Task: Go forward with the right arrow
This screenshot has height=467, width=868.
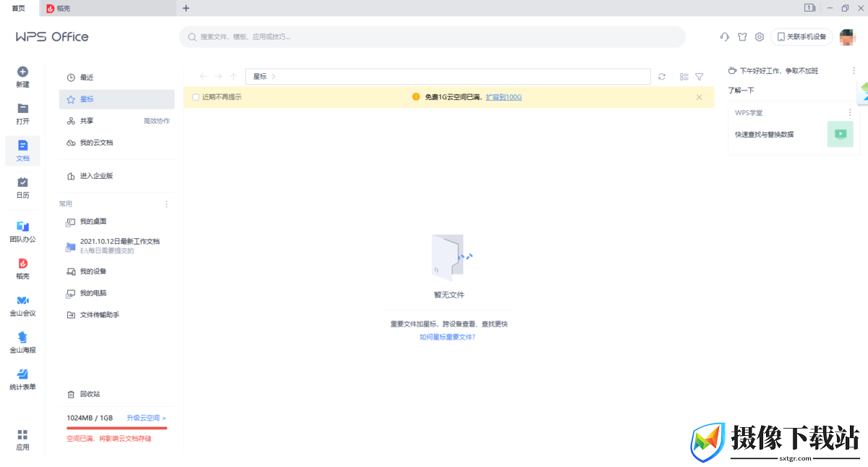Action: 218,76
